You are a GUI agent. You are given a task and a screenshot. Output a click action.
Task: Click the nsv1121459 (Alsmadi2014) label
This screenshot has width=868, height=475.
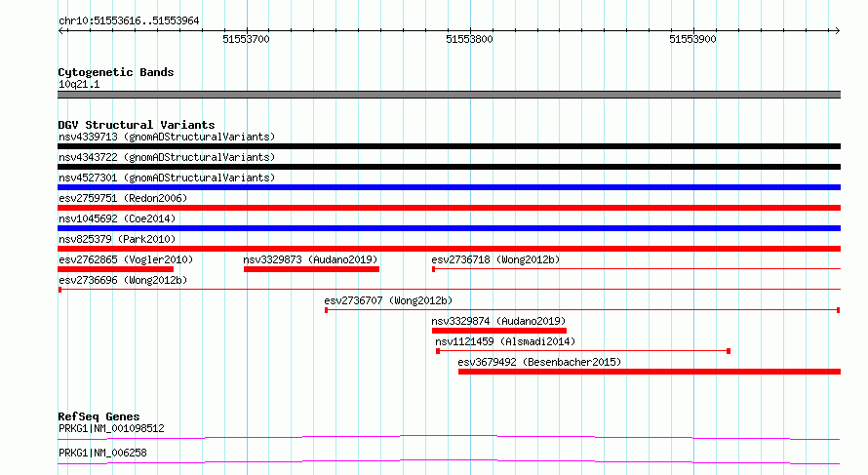[505, 341]
